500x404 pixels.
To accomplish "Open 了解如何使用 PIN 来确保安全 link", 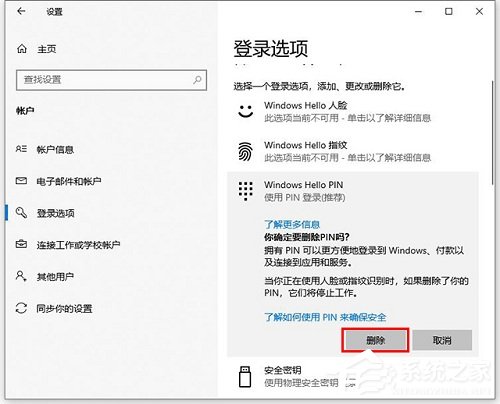I will click(x=325, y=317).
